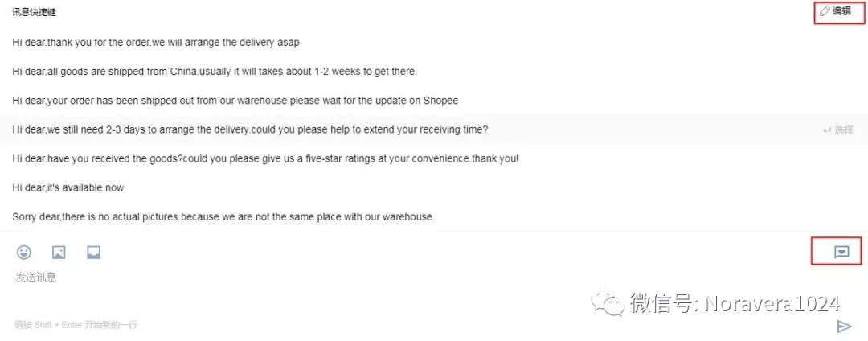The image size is (868, 341).
Task: Click the Shift + Enter hint text area
Action: tap(76, 325)
